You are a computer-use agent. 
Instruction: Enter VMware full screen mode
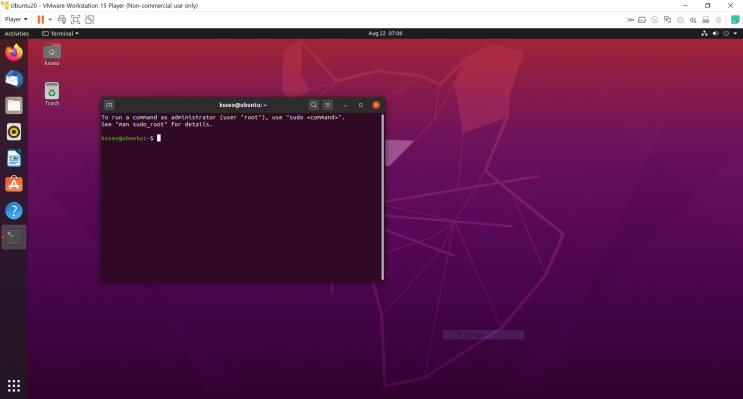point(75,19)
